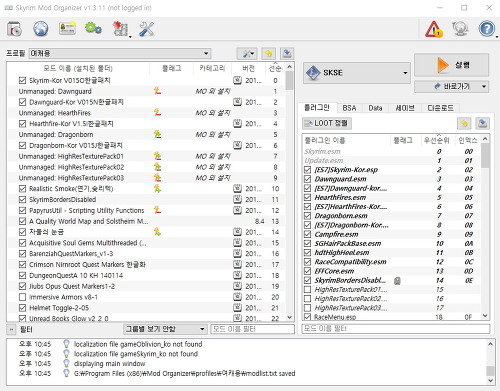Click the mod list vertical scrollbar
The image size is (500, 391).
[289, 192]
